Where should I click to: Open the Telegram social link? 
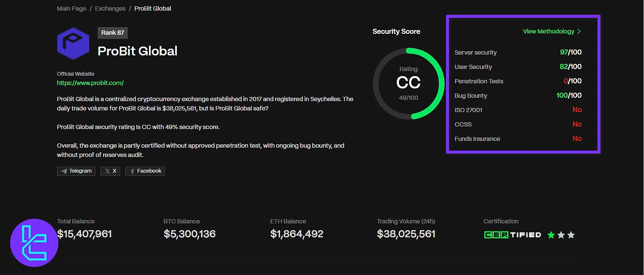point(76,171)
